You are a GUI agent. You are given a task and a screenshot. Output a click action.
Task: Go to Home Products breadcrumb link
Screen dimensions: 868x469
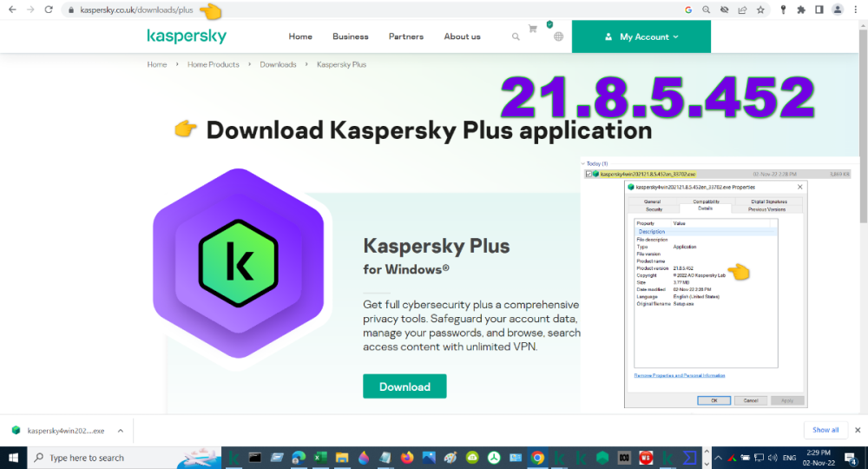(x=214, y=64)
